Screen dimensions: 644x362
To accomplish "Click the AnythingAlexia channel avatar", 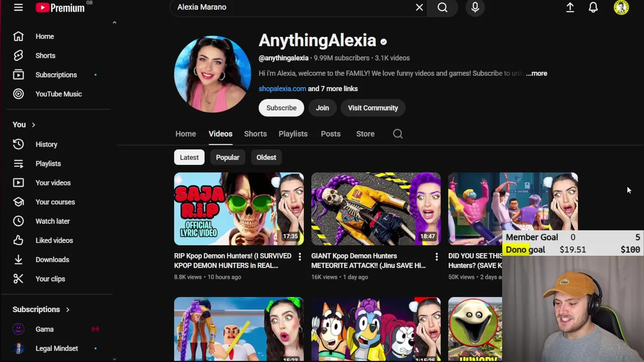I will 212,74.
